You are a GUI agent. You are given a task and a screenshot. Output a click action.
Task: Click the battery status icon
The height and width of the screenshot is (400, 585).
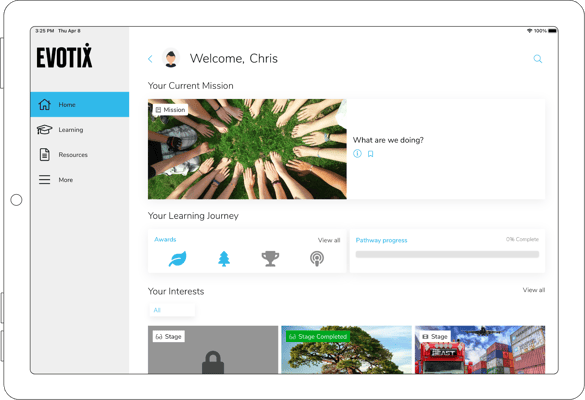point(553,31)
